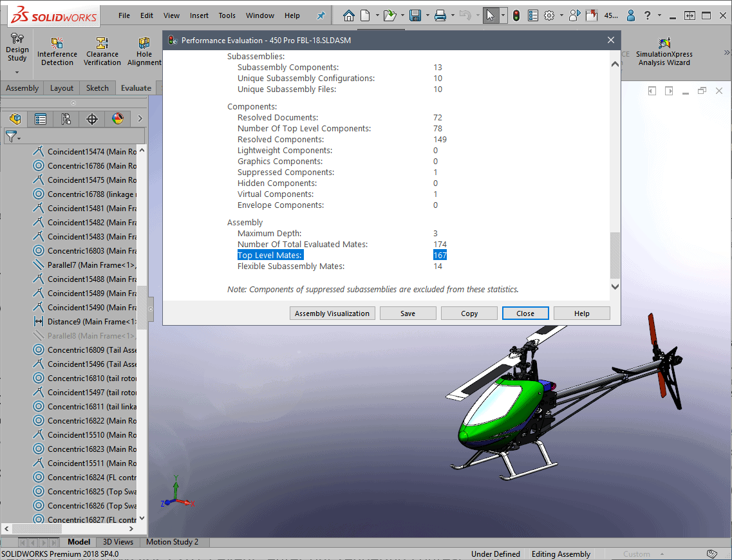Pin the SOLIDWORKS menu bar
Viewport: 732px width, 560px height.
pos(321,16)
